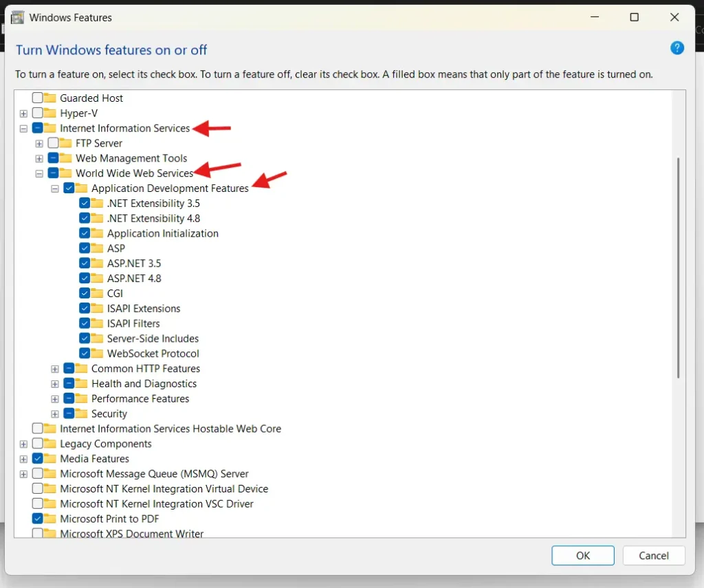
Task: Toggle the Common HTTP Features checkbox
Action: tap(69, 369)
